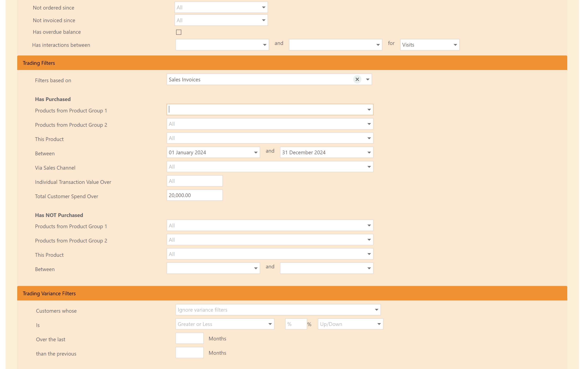The height and width of the screenshot is (369, 588).
Task: Open the Up/Down dropdown
Action: click(x=350, y=324)
